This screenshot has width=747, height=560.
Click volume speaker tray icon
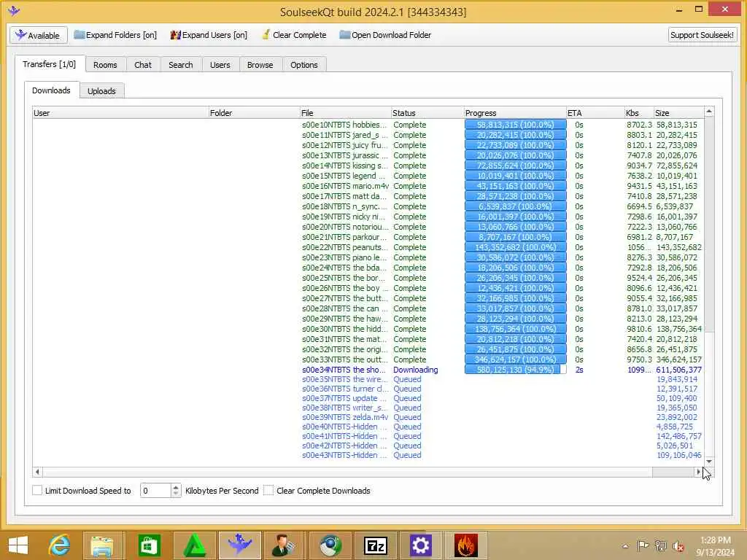pyautogui.click(x=678, y=546)
